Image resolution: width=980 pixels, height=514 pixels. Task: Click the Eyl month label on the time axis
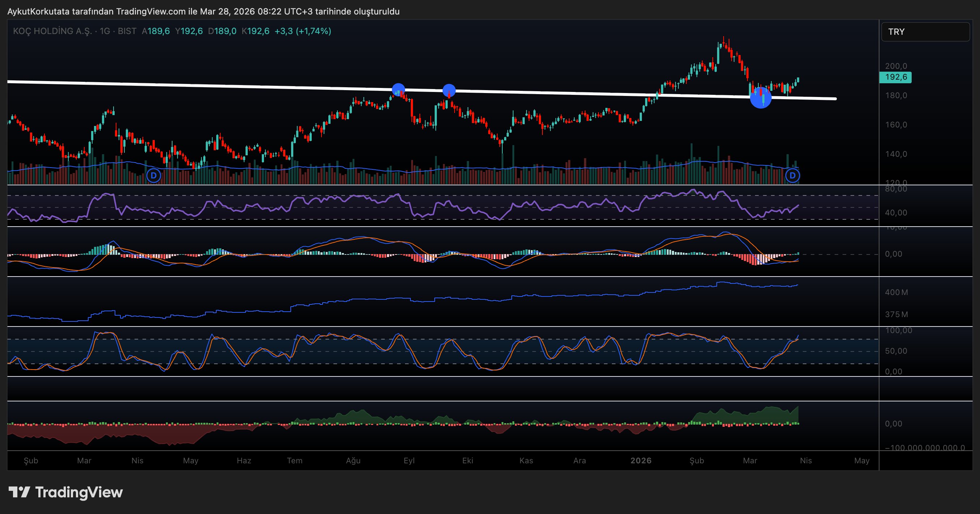[x=409, y=461]
